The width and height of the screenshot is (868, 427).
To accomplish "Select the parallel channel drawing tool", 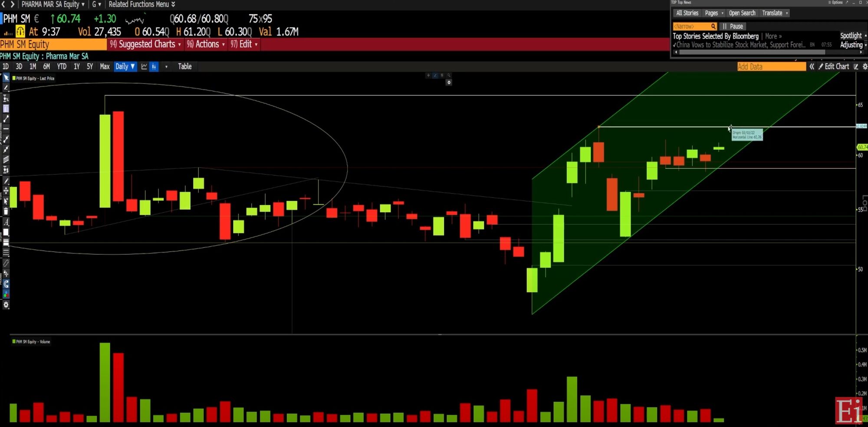I will [6, 160].
